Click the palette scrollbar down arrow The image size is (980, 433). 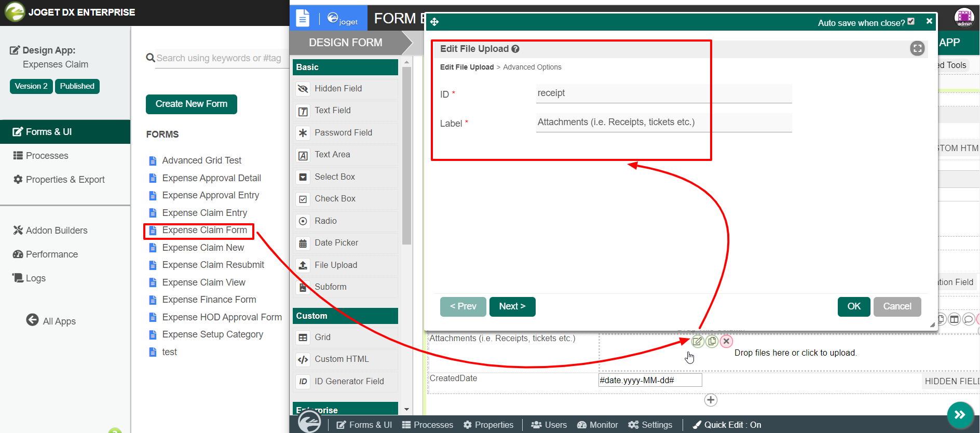(406, 410)
